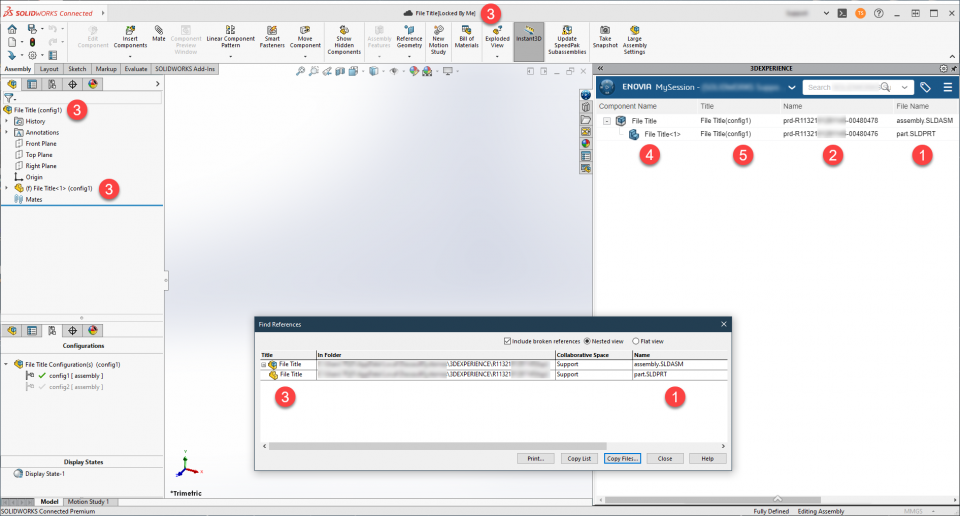Viewport: 960px width, 516px height.
Task: Expand the ENOVIA search options dropdown
Action: (x=904, y=88)
